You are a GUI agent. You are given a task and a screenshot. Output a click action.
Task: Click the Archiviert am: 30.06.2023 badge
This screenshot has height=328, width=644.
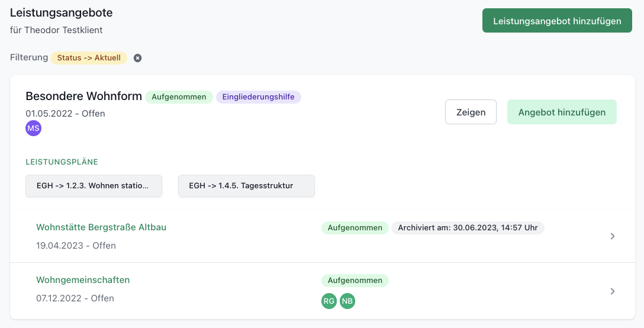coord(468,228)
